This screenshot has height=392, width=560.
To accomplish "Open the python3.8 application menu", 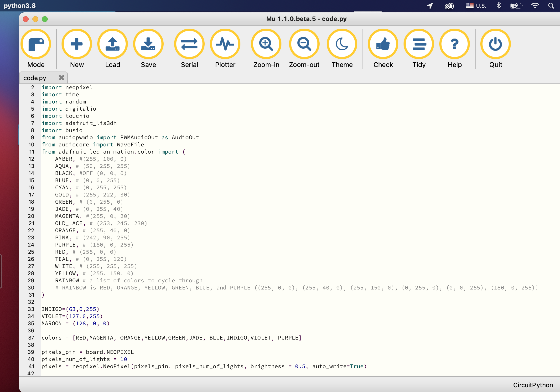I will coord(20,6).
